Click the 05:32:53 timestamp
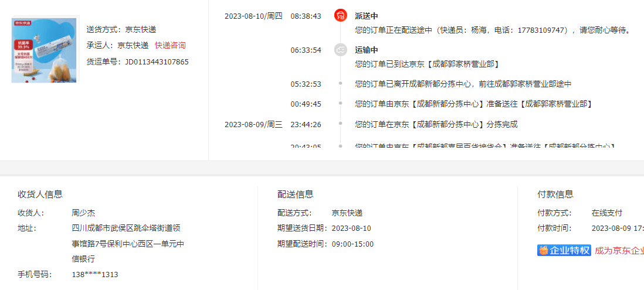The image size is (644, 290). coord(306,84)
